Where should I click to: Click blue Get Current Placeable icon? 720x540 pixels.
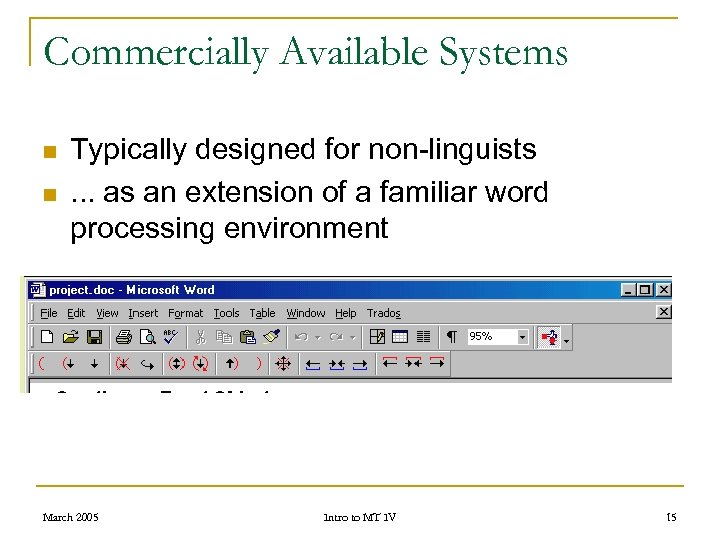[x=337, y=365]
